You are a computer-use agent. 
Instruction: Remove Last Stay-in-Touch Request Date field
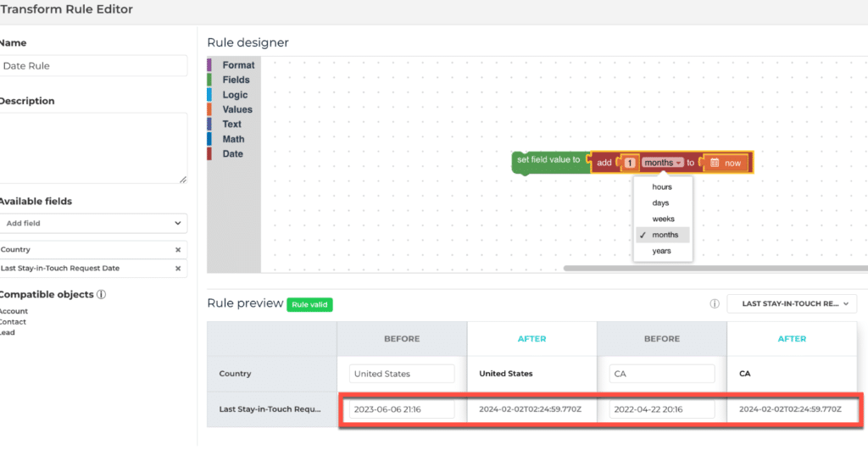[178, 269]
